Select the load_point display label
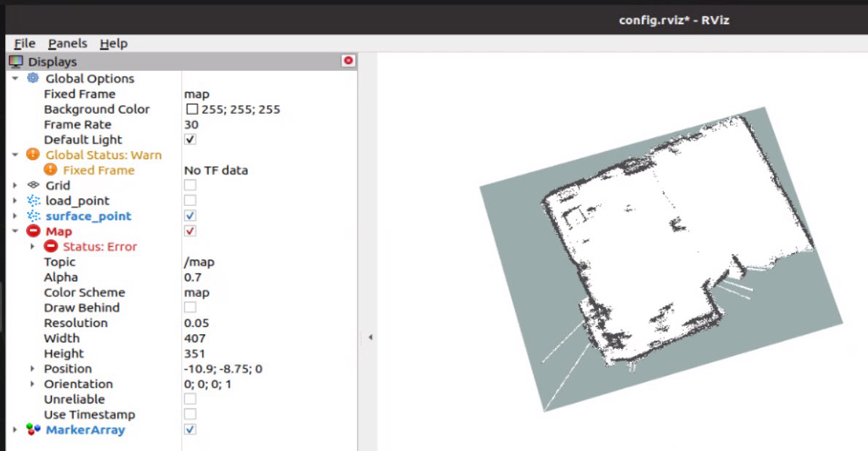868x451 pixels. click(77, 201)
